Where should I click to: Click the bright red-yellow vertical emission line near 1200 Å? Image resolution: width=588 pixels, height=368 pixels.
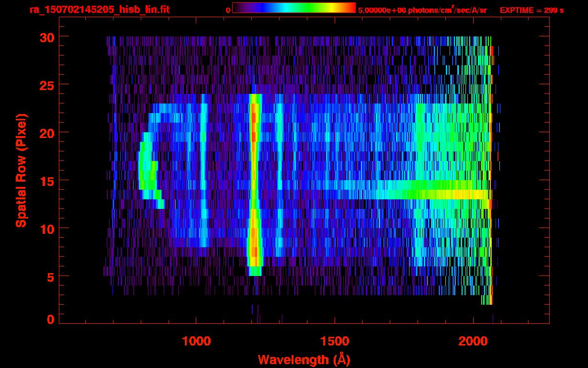(254, 182)
